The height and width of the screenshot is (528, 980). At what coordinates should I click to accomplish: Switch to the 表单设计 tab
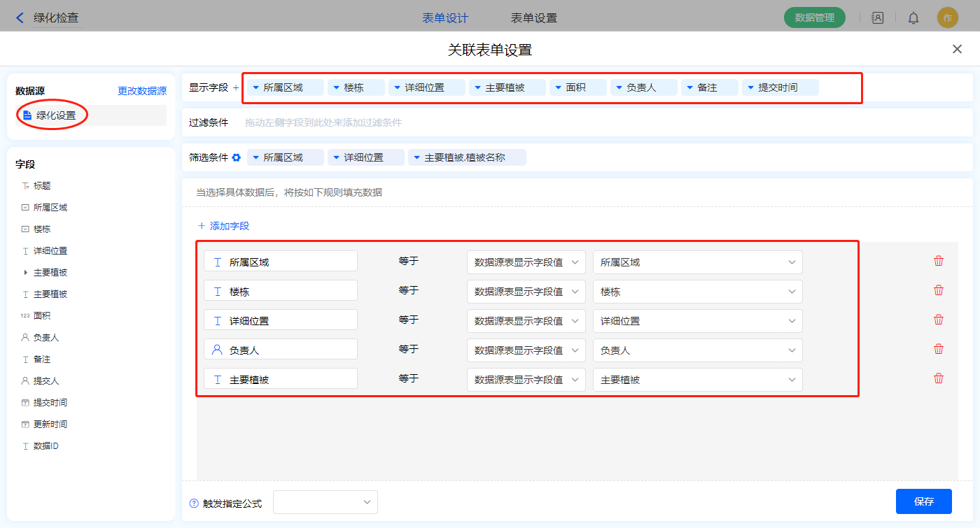pyautogui.click(x=445, y=18)
